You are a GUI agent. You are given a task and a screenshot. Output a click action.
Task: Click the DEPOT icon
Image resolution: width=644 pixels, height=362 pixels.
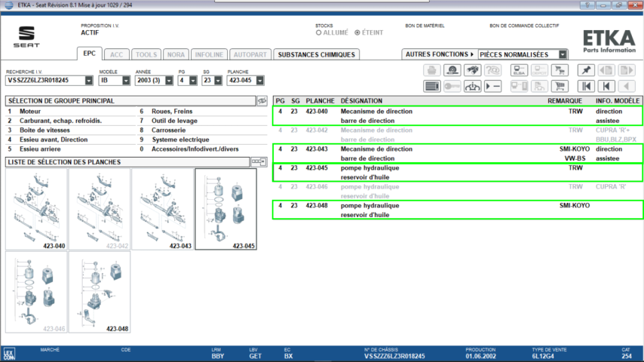[539, 70]
